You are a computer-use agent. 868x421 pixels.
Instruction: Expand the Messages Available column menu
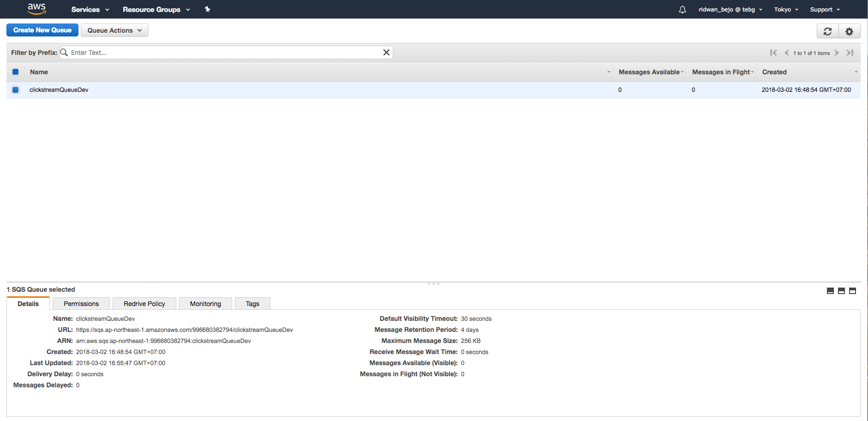coord(682,72)
